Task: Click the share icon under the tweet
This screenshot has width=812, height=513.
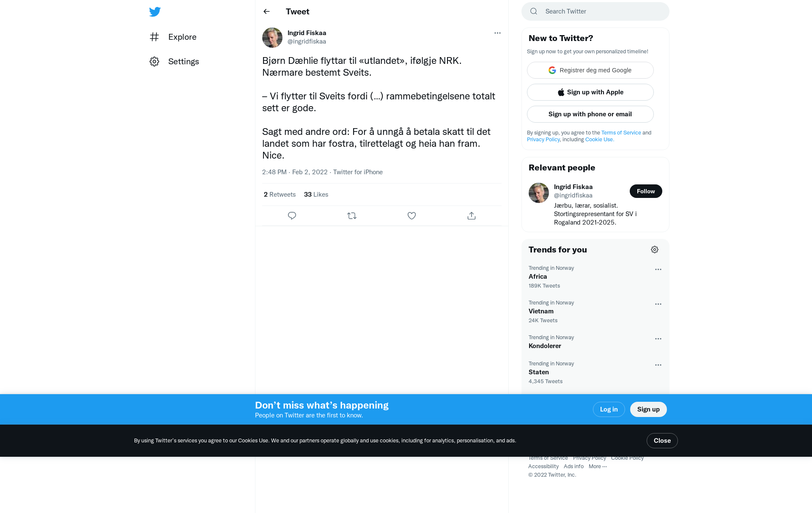Action: point(472,216)
